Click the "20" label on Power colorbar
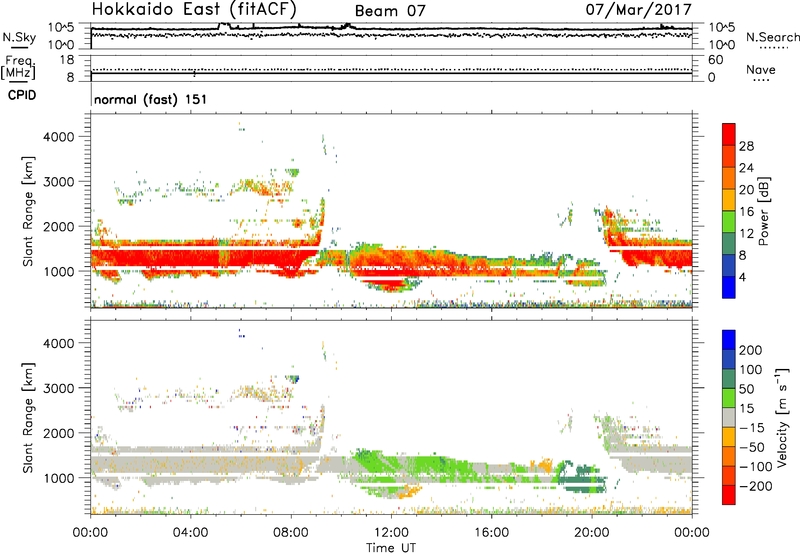800x554 pixels. click(x=746, y=190)
